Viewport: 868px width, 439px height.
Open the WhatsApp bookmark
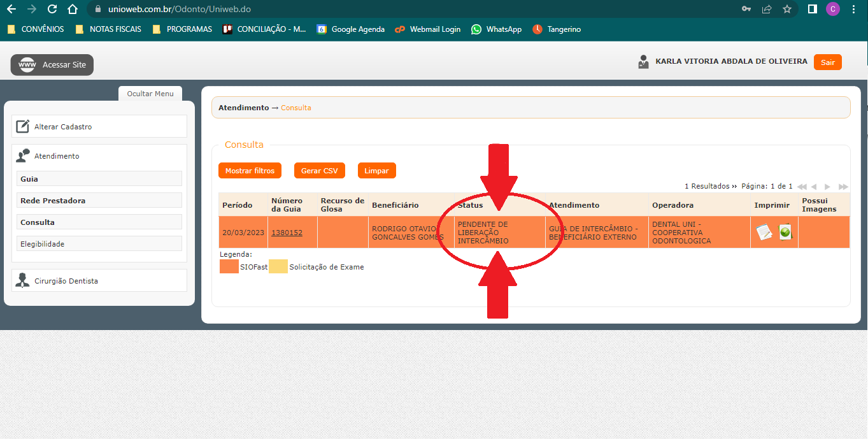tap(496, 29)
